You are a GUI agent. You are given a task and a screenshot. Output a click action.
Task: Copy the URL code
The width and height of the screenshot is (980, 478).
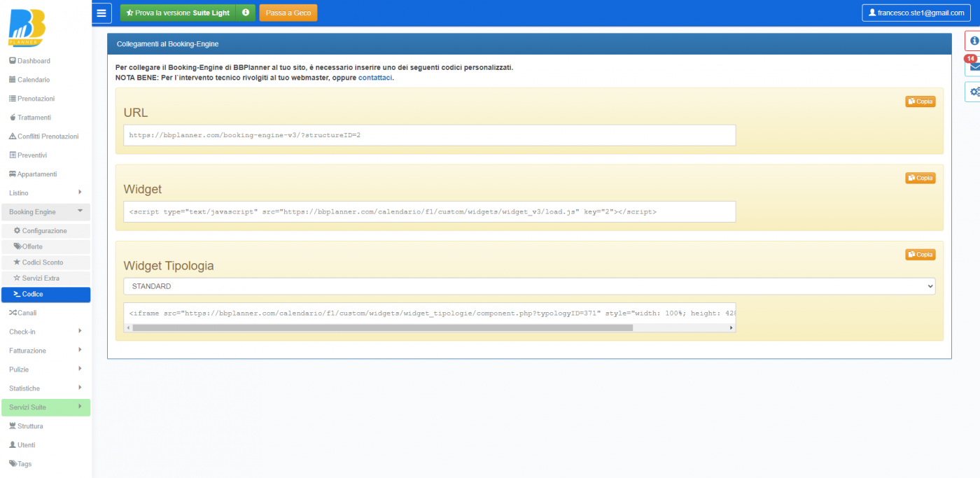[x=920, y=101]
